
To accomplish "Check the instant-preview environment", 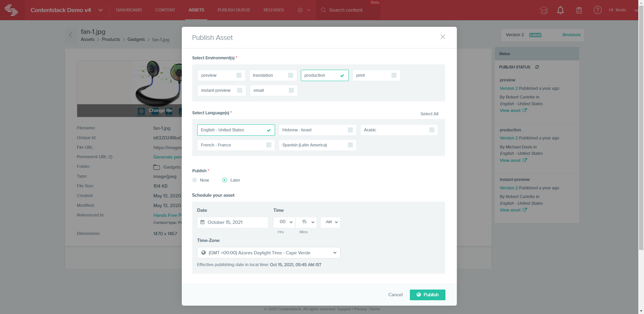I will point(239,90).
